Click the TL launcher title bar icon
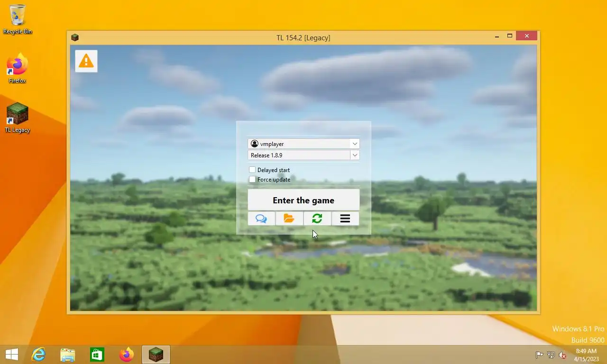Screen dimensions: 607x364 (75, 37)
